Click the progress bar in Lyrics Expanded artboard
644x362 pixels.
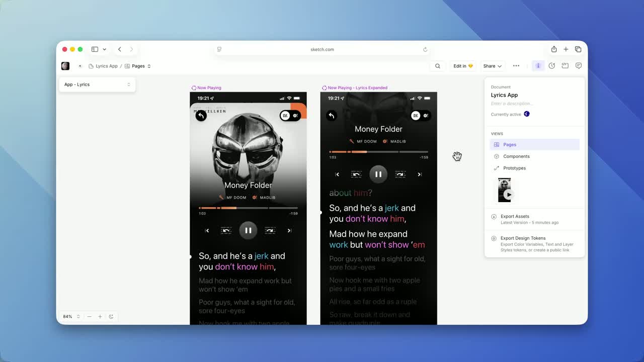(x=378, y=151)
